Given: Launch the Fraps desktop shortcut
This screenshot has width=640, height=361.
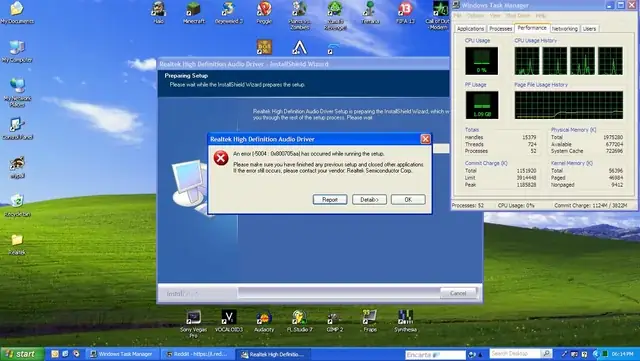Looking at the screenshot, I should 370,321.
